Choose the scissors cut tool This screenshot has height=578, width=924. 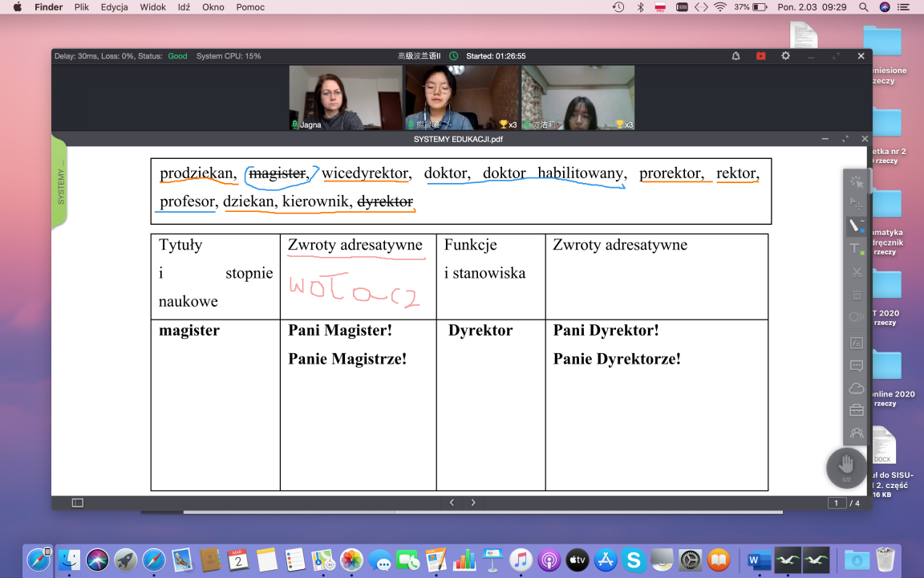pos(856,272)
